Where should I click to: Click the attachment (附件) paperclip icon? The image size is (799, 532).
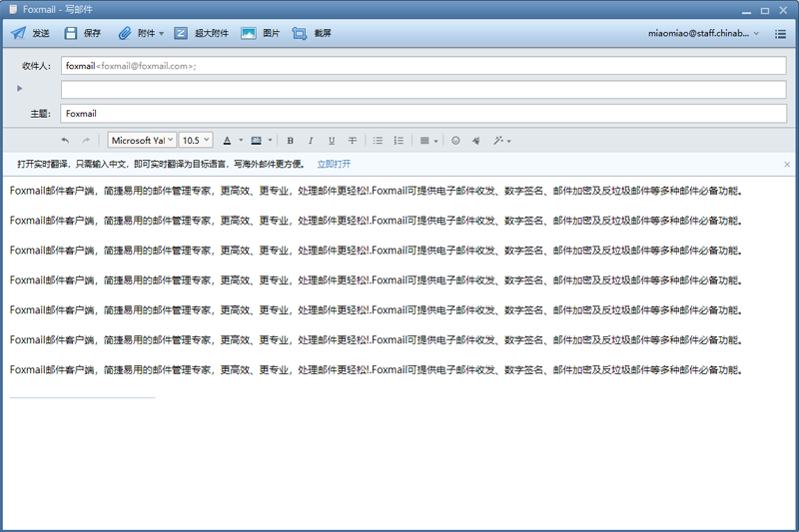(125, 33)
